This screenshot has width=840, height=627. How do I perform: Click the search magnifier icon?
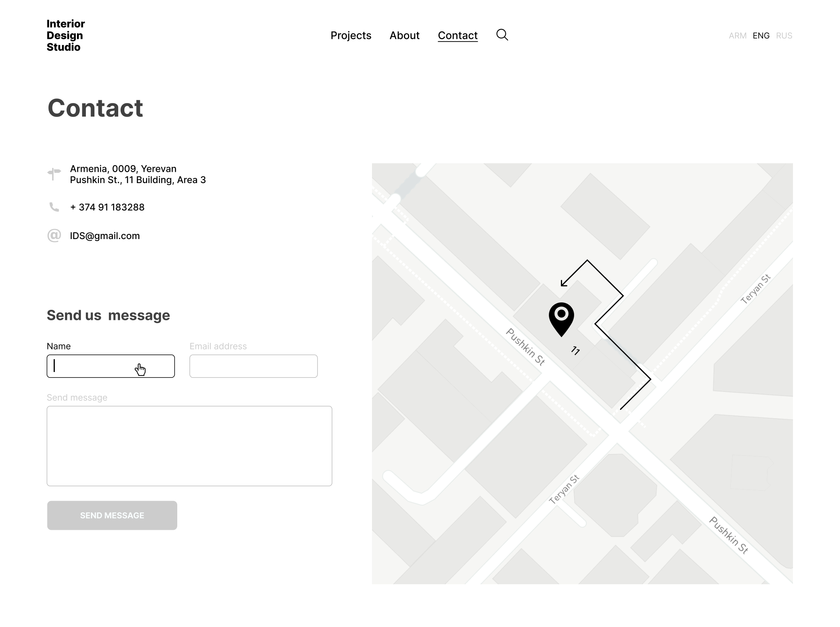pyautogui.click(x=502, y=35)
